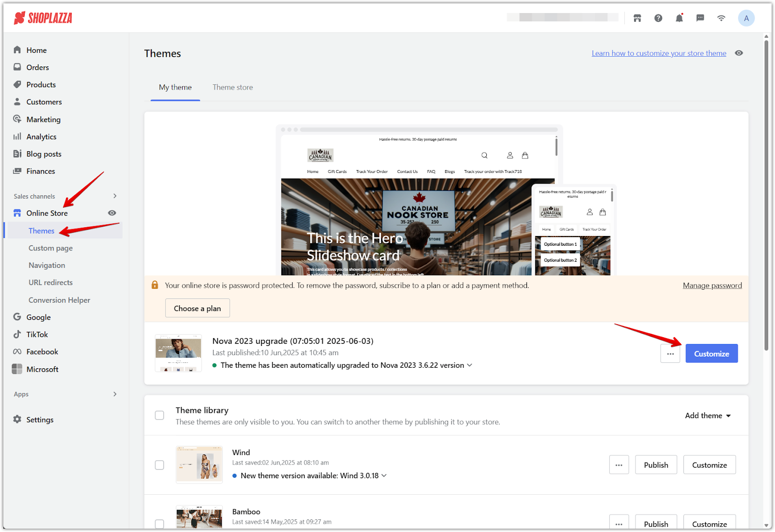The height and width of the screenshot is (532, 775).
Task: Expand Wind new version details
Action: click(x=384, y=476)
